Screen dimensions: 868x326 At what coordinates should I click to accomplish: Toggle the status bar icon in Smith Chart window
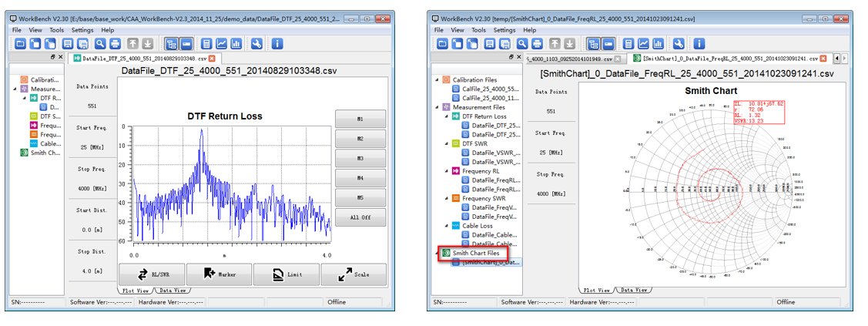pyautogui.click(x=608, y=44)
